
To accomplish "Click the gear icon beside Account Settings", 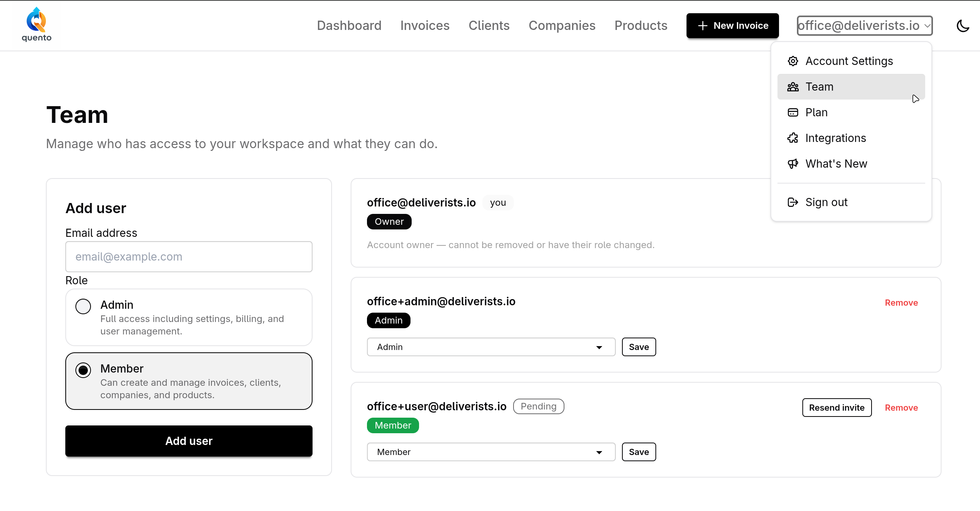I will tap(793, 61).
